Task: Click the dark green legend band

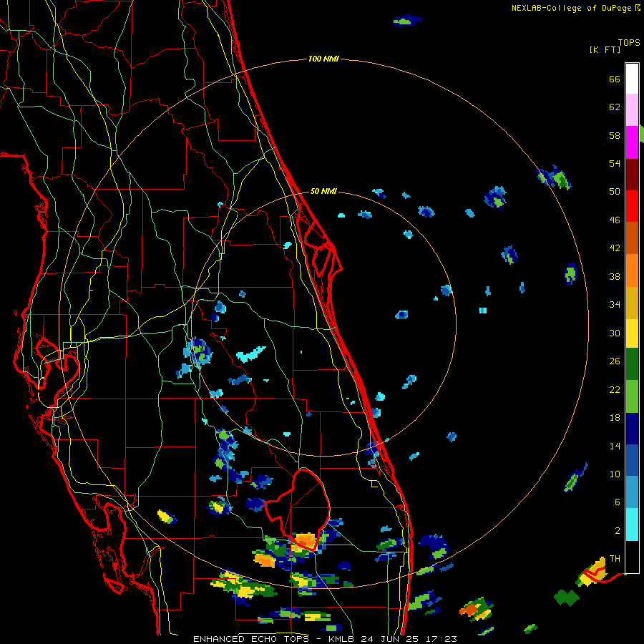Action: coord(632,364)
